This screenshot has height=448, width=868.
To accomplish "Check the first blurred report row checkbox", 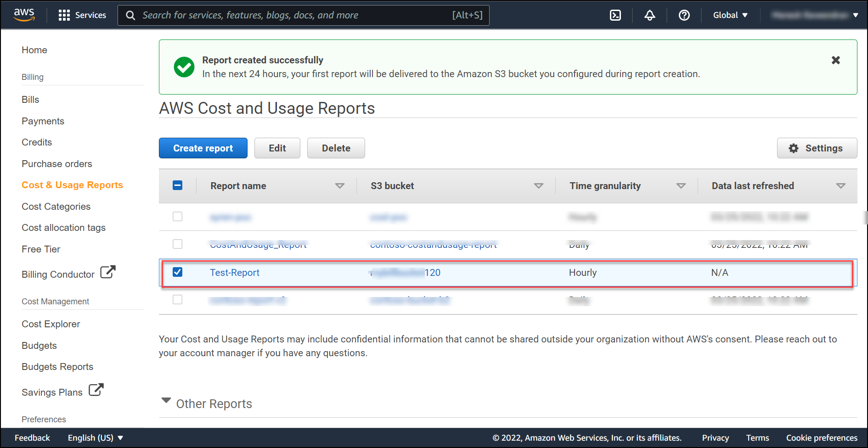I will point(177,216).
